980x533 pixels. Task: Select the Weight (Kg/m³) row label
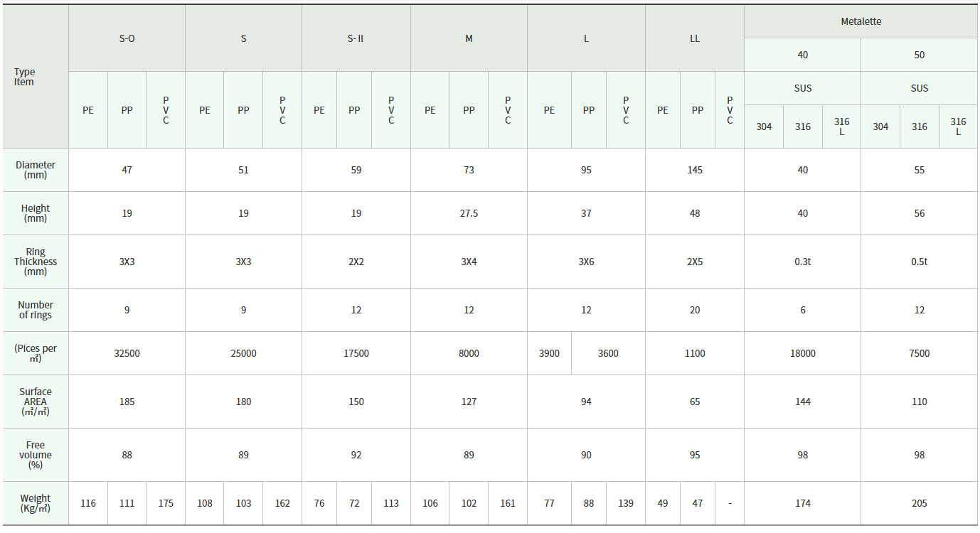(35, 503)
